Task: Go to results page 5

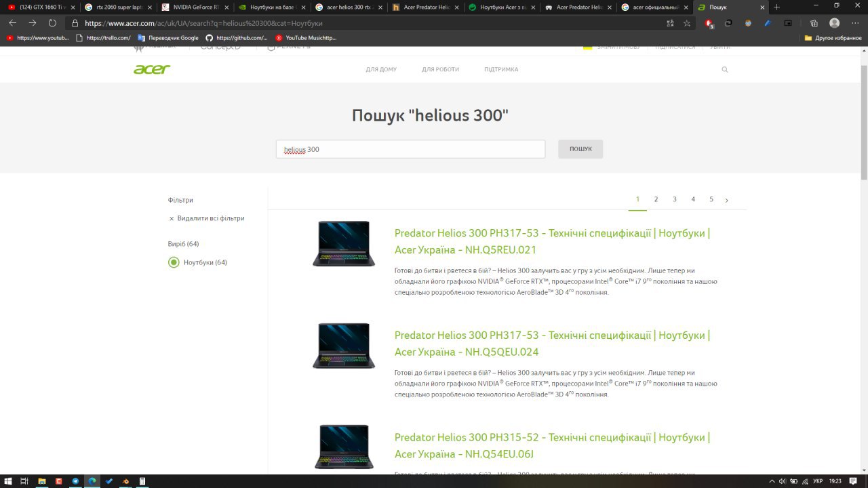Action: [711, 199]
